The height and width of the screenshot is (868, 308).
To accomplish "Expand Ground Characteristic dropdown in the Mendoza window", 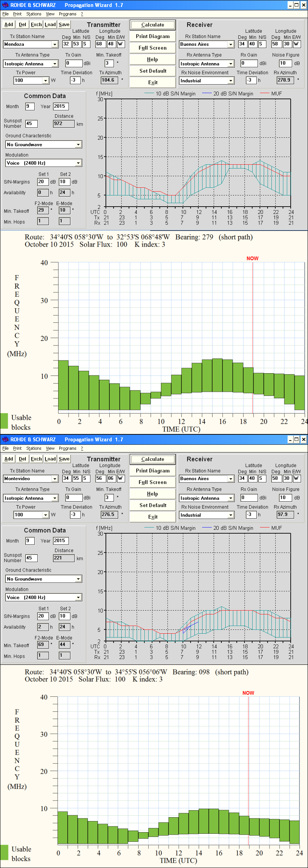I will (x=79, y=145).
